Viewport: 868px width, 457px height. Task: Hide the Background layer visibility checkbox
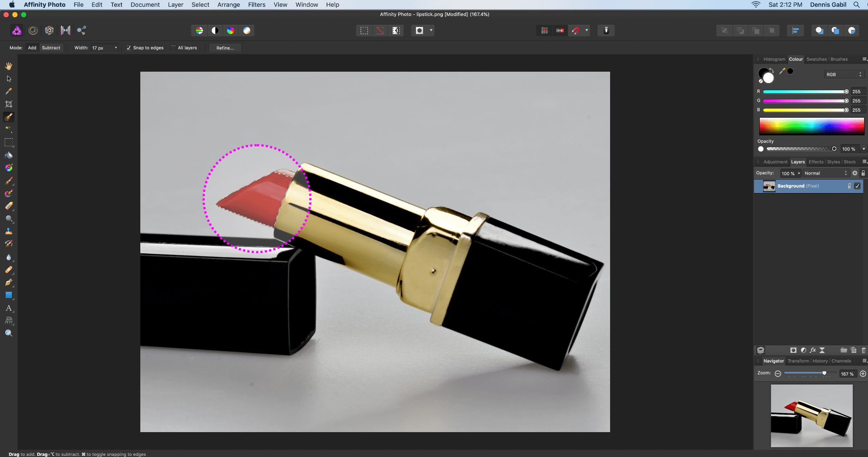(857, 186)
